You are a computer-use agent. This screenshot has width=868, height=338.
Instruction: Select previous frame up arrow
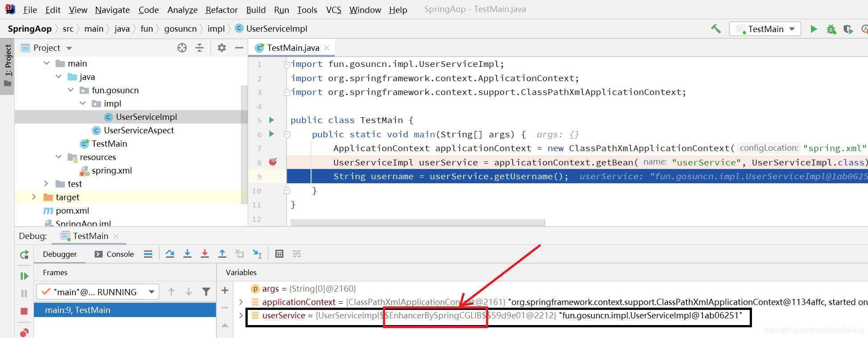click(x=171, y=292)
